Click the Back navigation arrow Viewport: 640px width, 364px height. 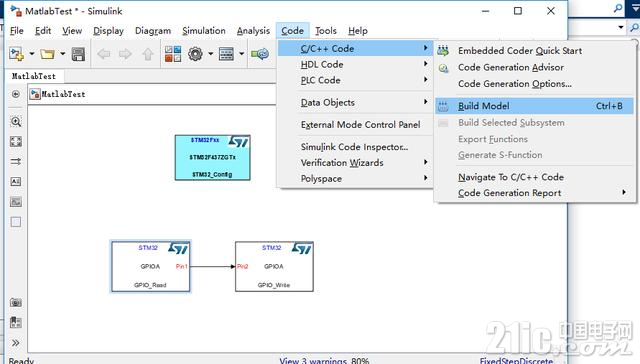pos(104,54)
